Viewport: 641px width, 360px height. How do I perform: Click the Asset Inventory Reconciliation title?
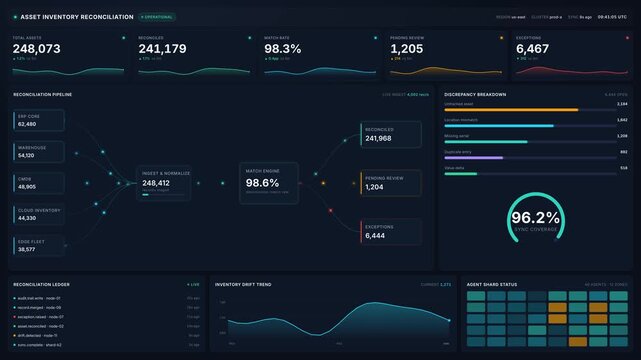click(77, 17)
